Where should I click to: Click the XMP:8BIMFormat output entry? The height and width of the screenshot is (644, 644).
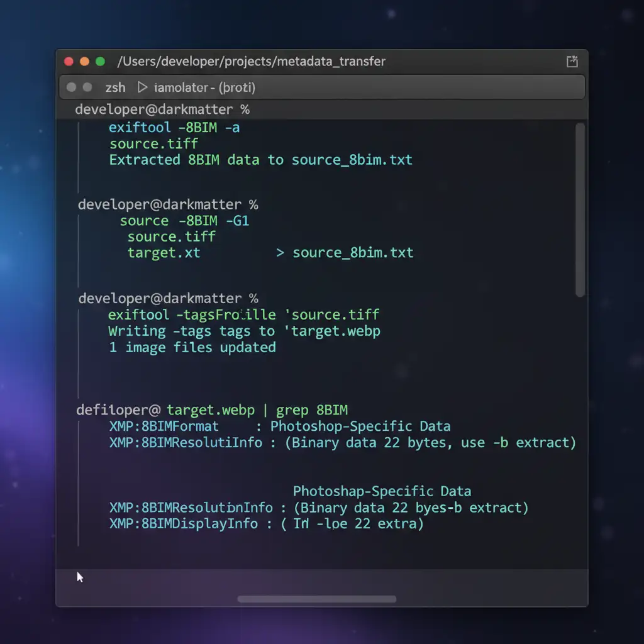(164, 426)
